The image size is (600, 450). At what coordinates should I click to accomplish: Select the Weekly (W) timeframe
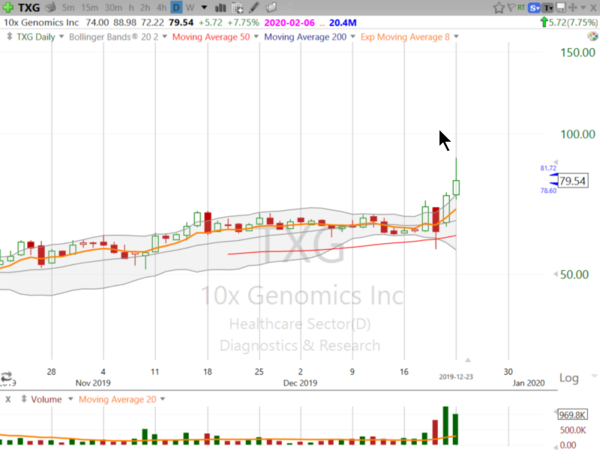tap(190, 7)
